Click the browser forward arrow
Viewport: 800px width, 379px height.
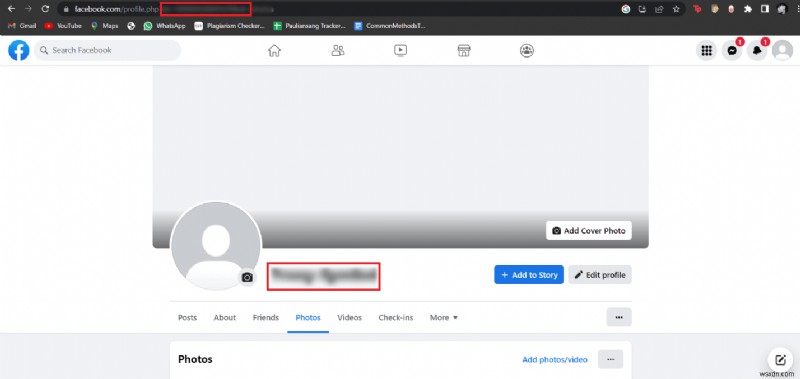point(28,9)
